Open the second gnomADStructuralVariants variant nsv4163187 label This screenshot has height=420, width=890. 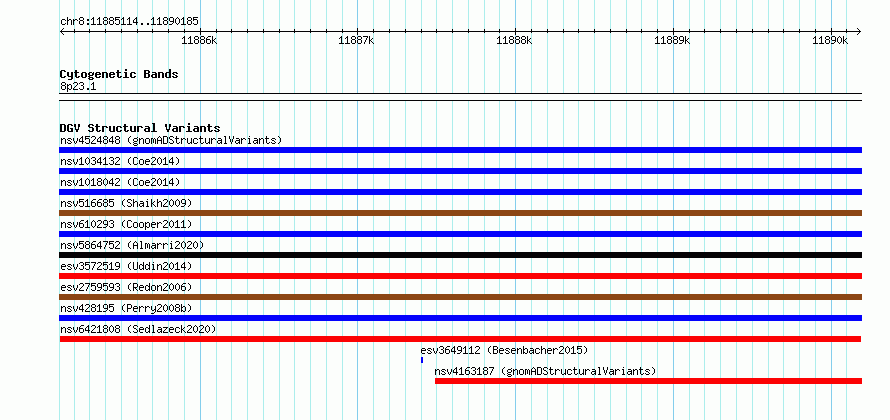pyautogui.click(x=545, y=371)
